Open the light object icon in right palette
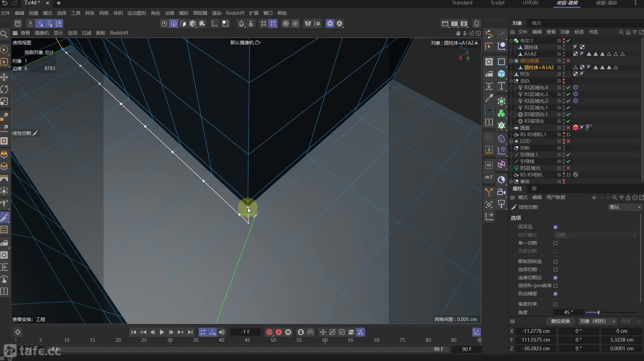The image size is (644, 361). coord(501,204)
